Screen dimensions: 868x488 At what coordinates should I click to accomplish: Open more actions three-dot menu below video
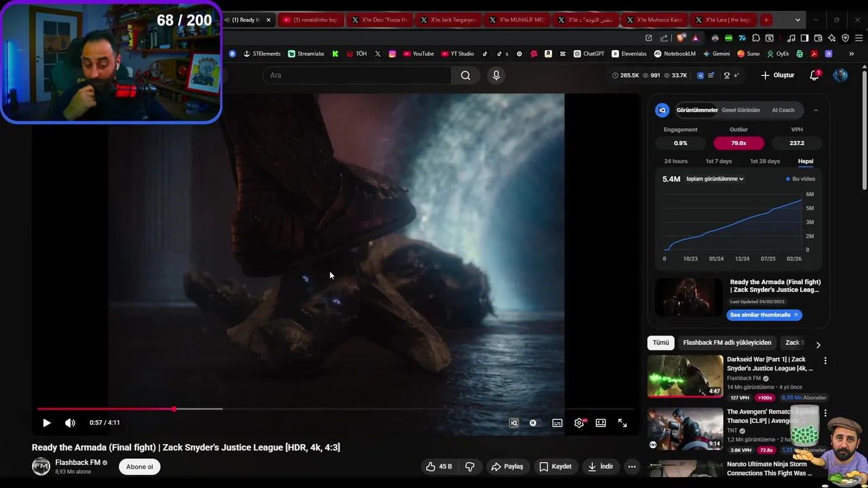click(632, 466)
